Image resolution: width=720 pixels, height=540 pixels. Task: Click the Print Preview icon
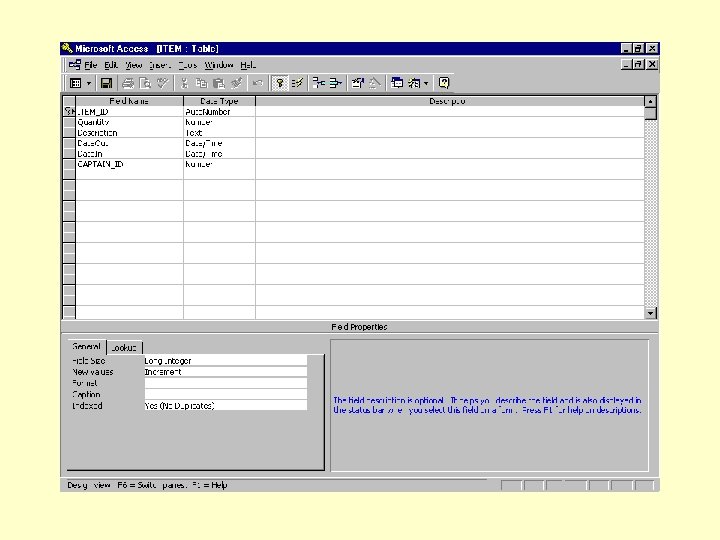click(x=145, y=83)
